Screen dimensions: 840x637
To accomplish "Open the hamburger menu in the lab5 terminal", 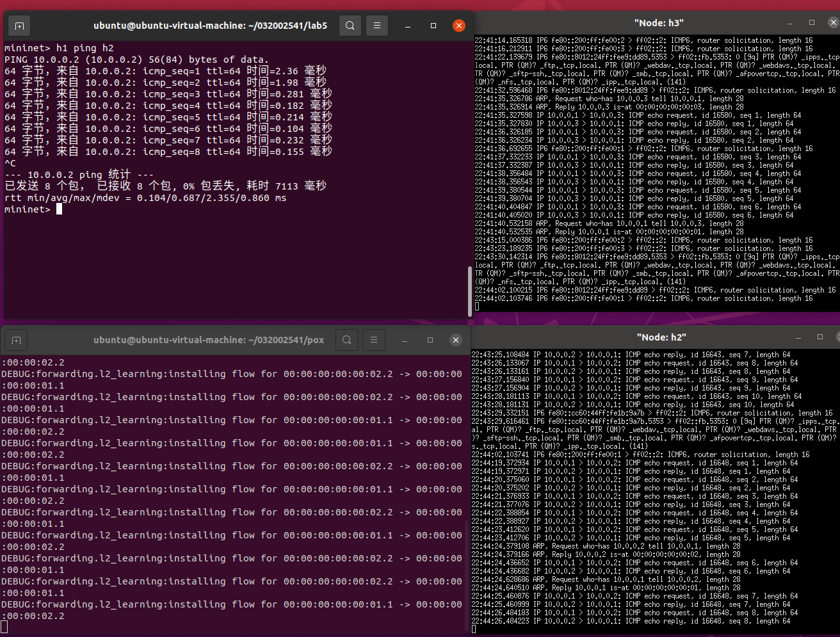I will point(377,26).
